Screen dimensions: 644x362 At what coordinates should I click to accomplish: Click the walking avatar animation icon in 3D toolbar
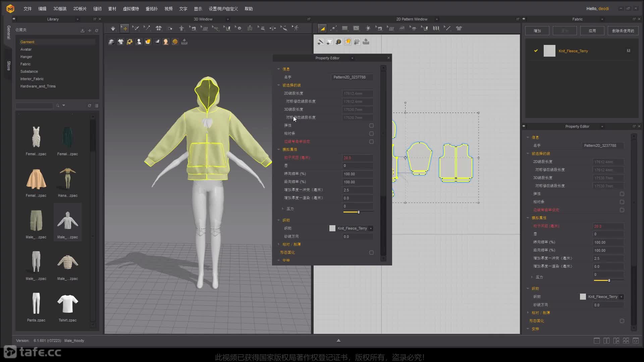pyautogui.click(x=296, y=28)
